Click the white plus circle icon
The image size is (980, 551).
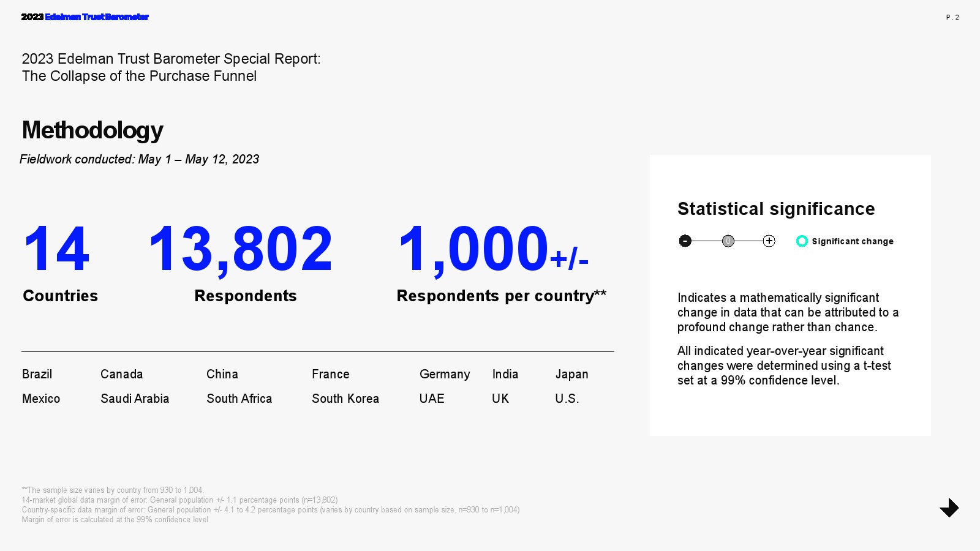(769, 241)
